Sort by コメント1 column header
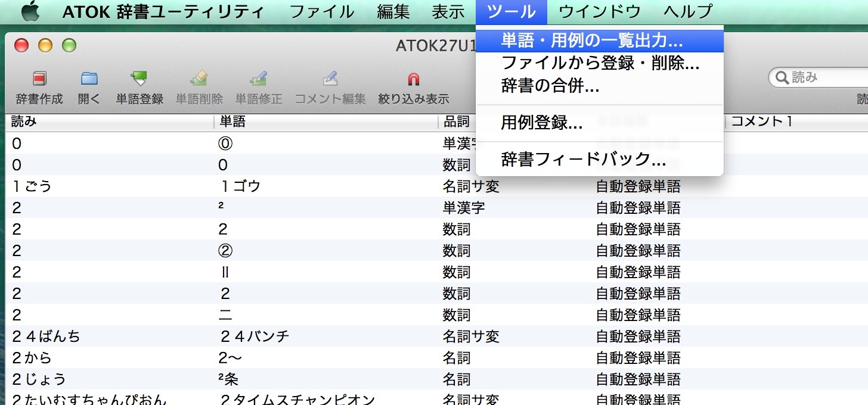 click(797, 122)
